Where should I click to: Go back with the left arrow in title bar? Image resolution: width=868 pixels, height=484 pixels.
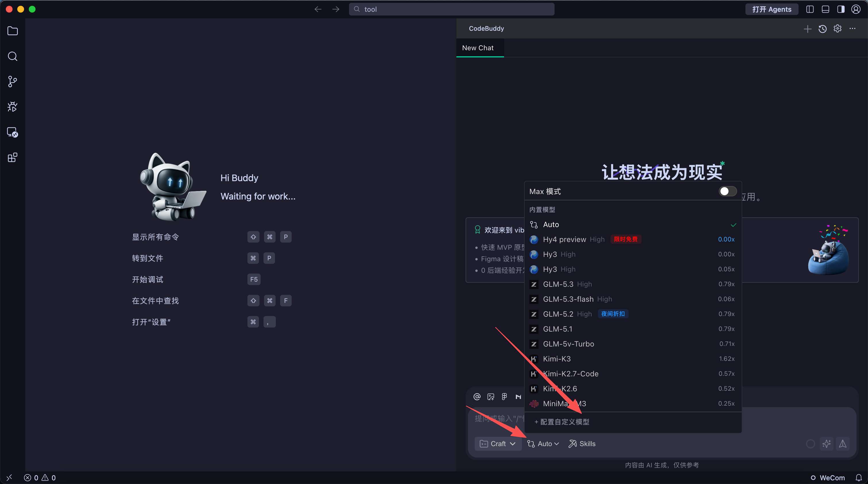pyautogui.click(x=318, y=9)
